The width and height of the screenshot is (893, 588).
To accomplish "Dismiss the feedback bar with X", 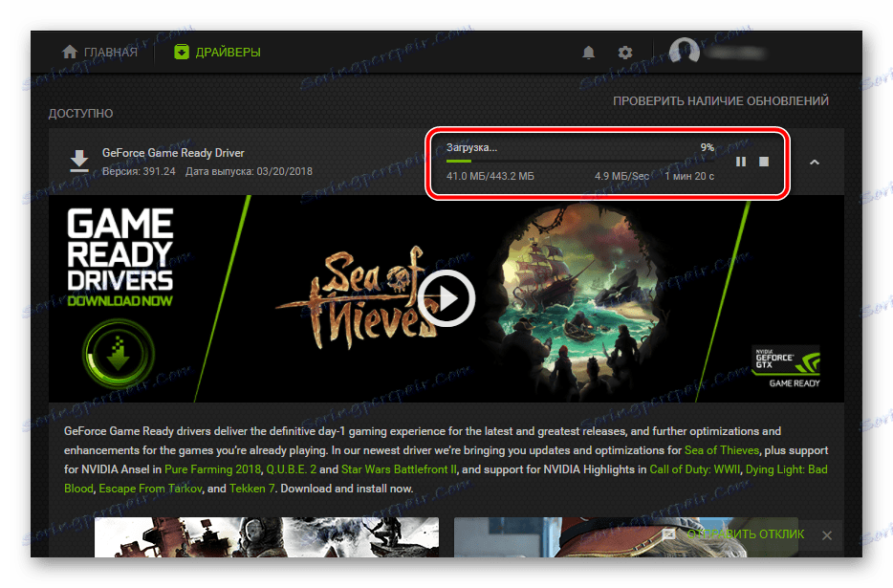I will 827,535.
